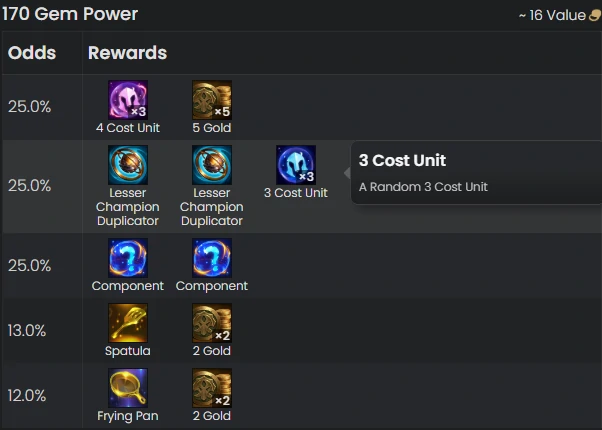Click the first Lesser Champion Duplicator icon

click(128, 165)
